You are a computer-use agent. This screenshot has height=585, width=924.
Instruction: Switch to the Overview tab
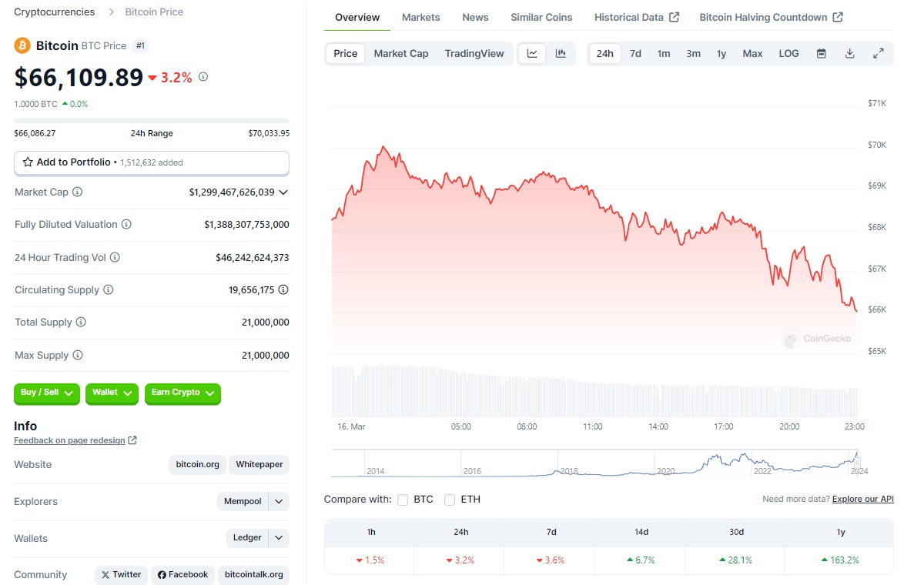357,17
